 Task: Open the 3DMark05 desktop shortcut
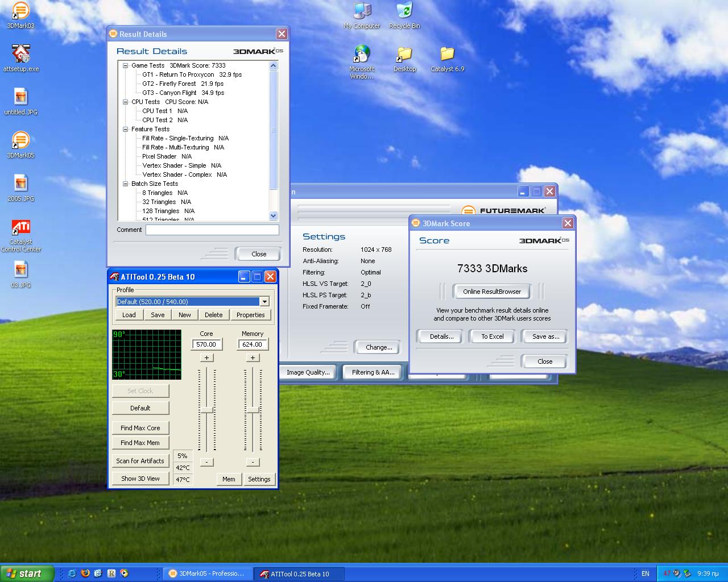coord(20,144)
